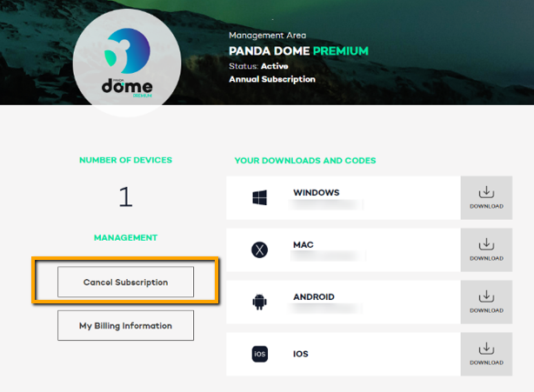Click the Mac OS X icon
The width and height of the screenshot is (534, 392).
259,250
